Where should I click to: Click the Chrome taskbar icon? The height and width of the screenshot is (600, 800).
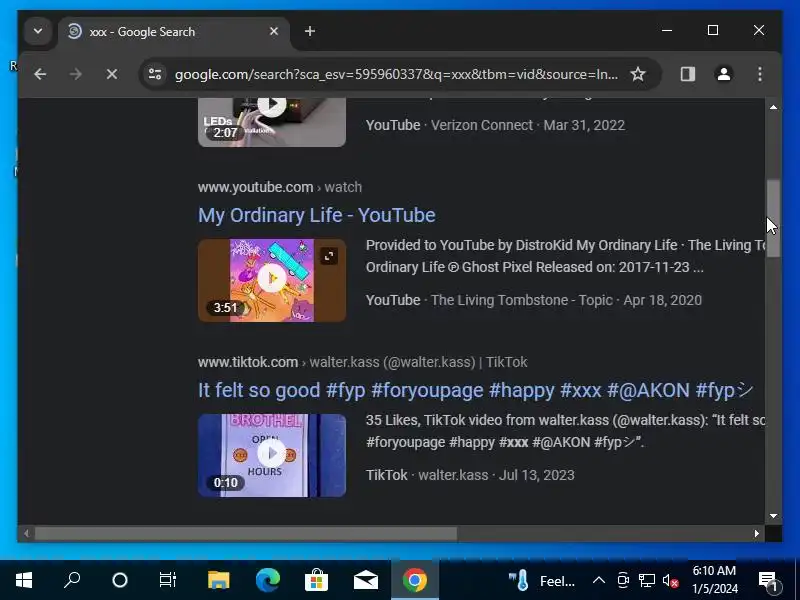(x=415, y=580)
